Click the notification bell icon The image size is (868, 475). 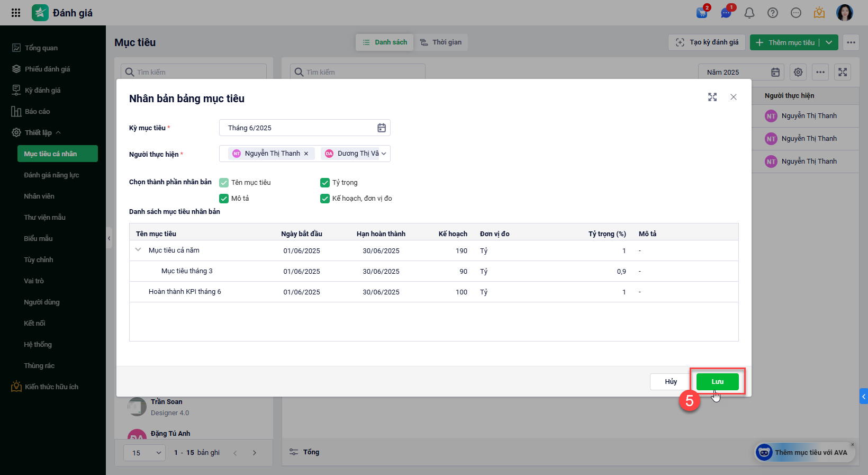[749, 13]
